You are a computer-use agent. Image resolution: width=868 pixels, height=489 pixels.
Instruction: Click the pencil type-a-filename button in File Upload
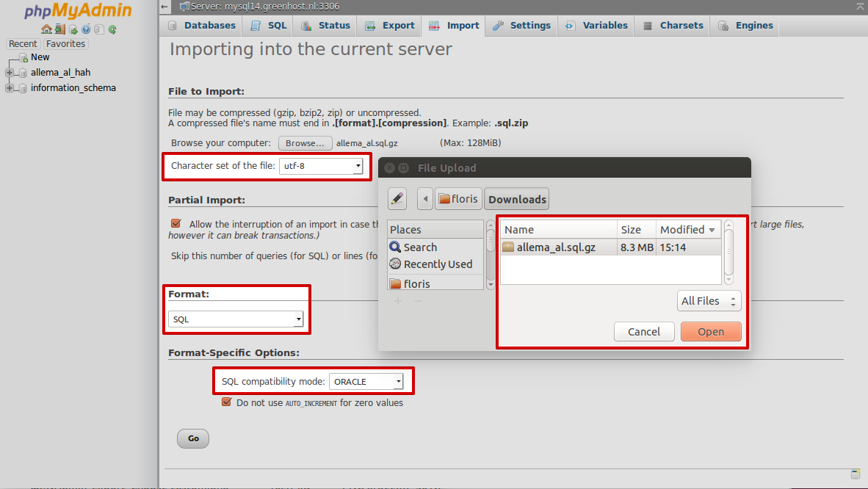(397, 199)
